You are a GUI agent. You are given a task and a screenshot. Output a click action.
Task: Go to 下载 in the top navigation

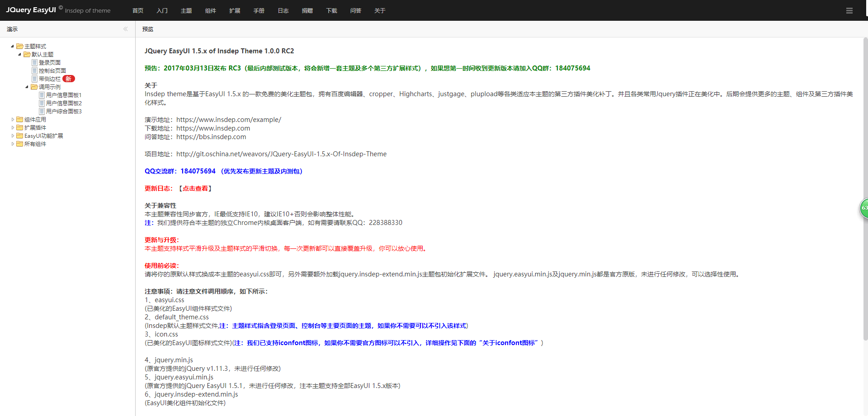coord(331,10)
